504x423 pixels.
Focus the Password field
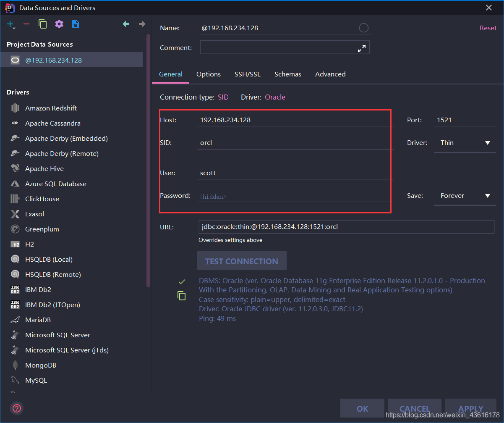click(295, 196)
